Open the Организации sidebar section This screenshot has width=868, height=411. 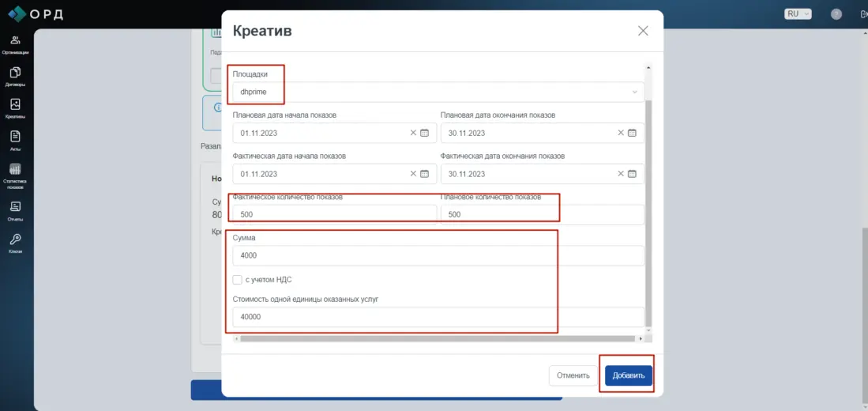[x=15, y=44]
